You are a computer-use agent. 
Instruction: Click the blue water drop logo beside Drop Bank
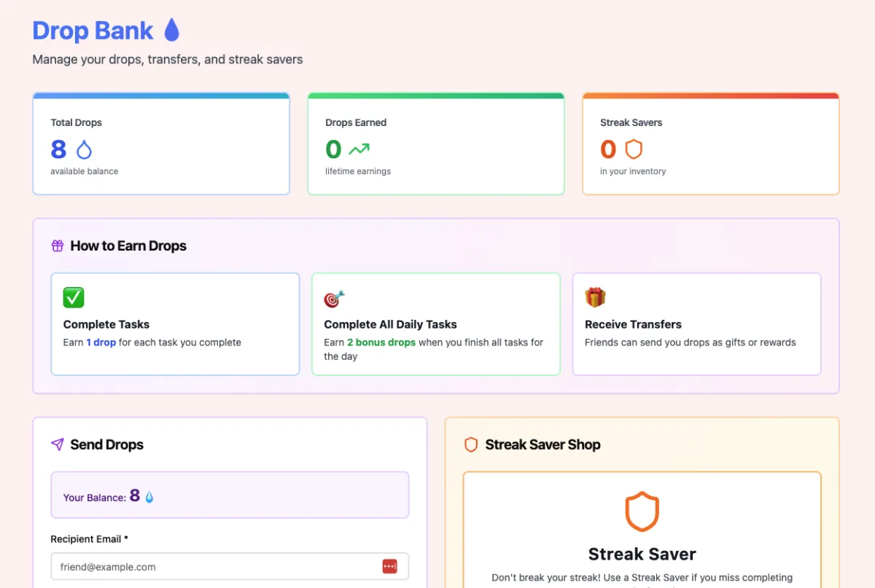click(171, 31)
